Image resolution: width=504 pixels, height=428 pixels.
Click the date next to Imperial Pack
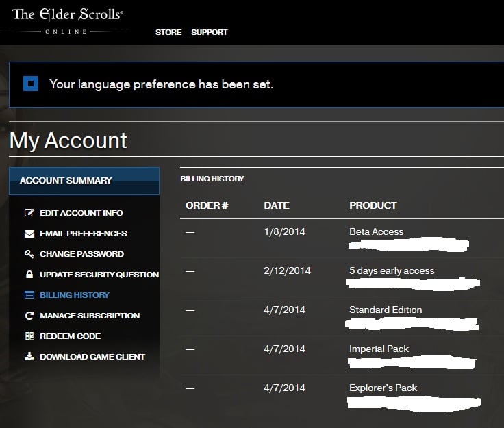[x=284, y=349]
